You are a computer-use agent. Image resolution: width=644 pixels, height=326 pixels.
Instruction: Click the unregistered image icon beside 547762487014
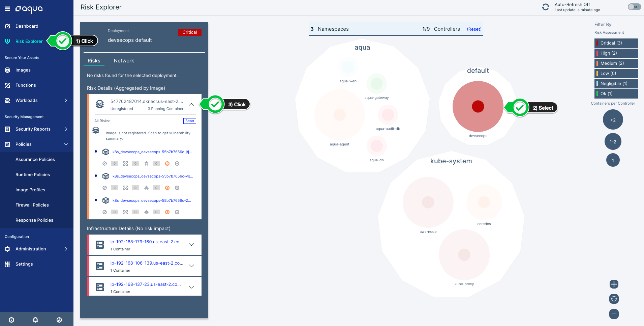click(x=100, y=104)
